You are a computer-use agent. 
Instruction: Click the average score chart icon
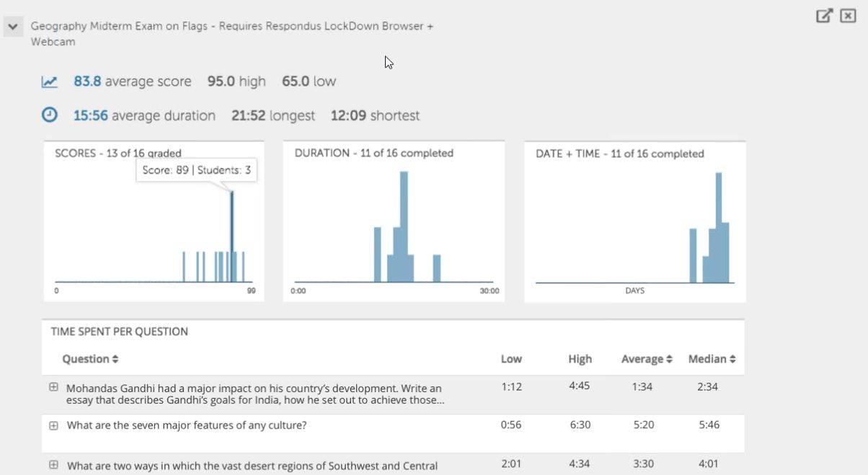(x=49, y=81)
